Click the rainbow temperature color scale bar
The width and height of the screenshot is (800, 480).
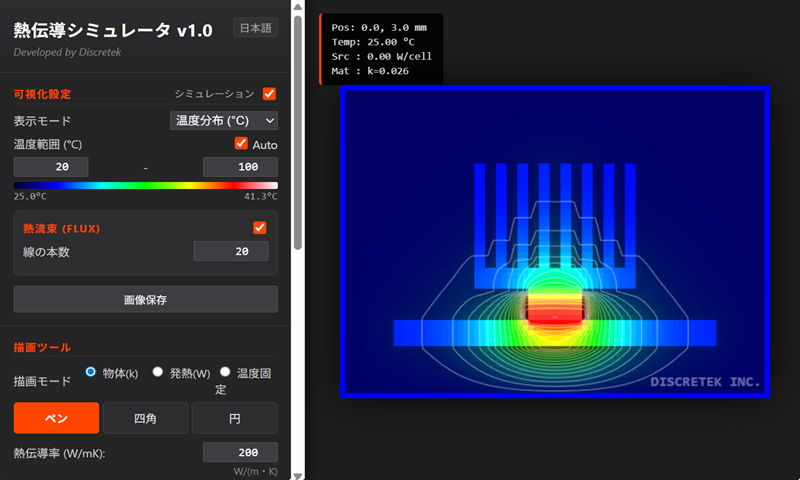coord(145,185)
